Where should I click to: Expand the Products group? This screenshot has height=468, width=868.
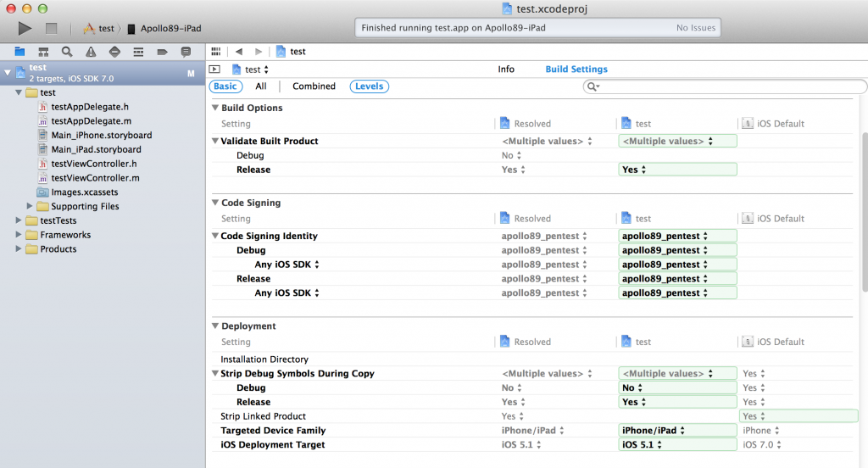point(19,249)
